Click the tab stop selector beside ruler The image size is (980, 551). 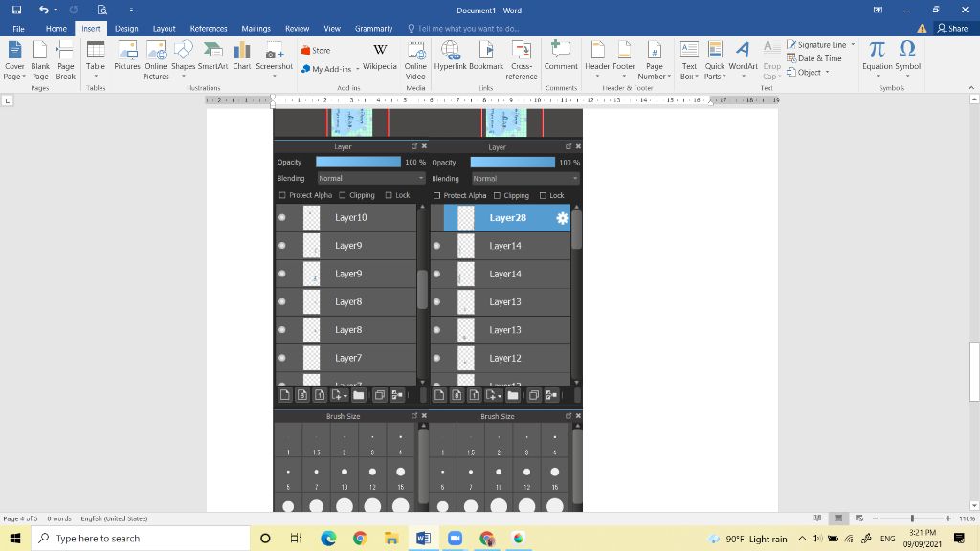[x=8, y=99]
